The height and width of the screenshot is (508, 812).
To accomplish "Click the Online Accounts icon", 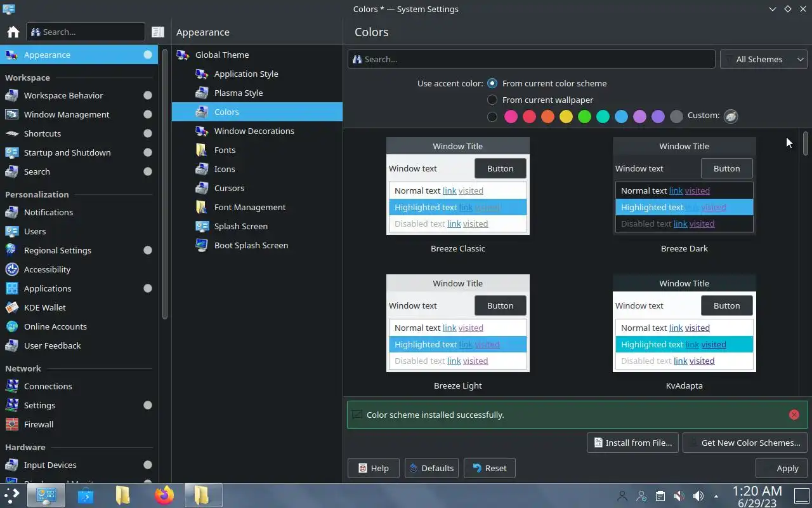I will [x=11, y=326].
